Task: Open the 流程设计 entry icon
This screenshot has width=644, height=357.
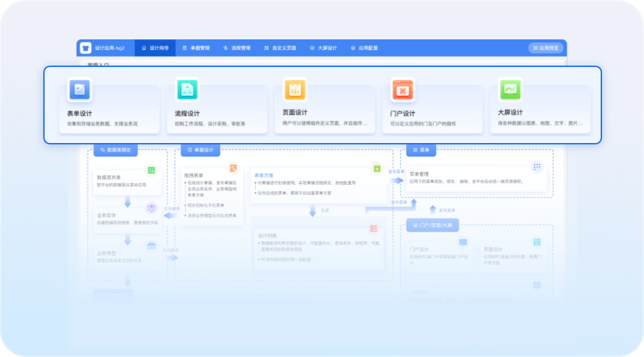Action: click(188, 89)
